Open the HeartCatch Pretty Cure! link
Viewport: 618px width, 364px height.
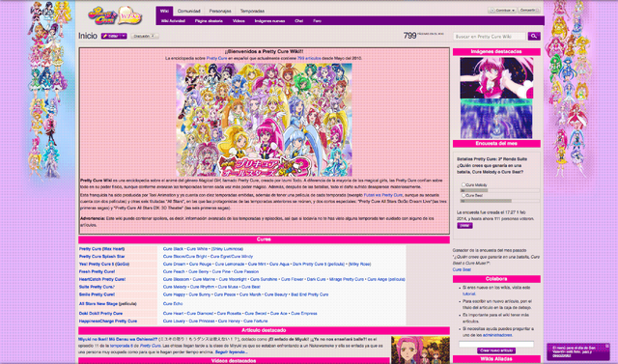click(x=102, y=279)
